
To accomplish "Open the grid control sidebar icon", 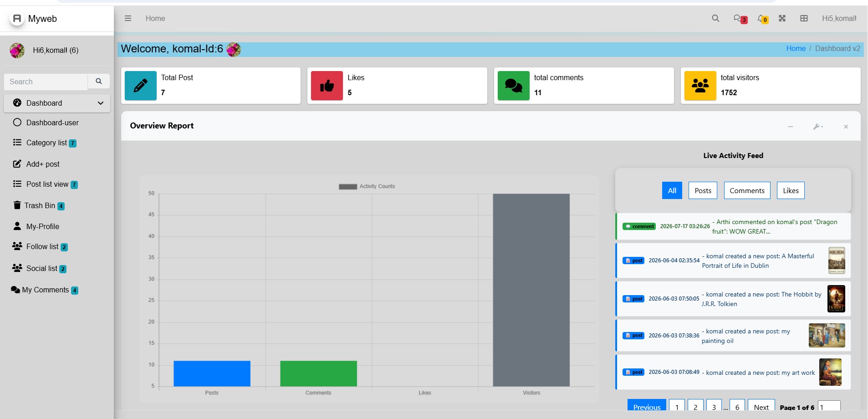I will (804, 18).
